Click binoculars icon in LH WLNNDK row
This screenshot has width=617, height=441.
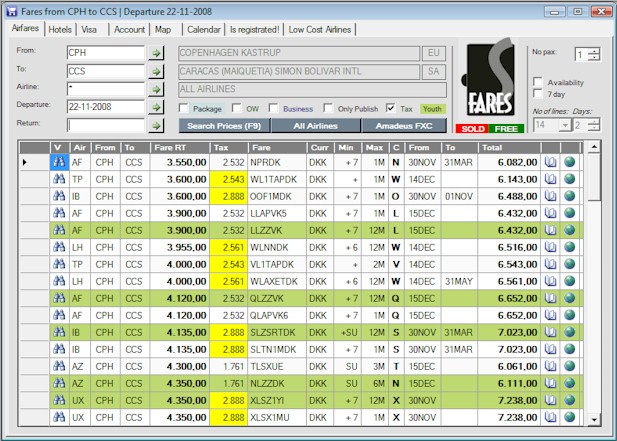tap(59, 247)
